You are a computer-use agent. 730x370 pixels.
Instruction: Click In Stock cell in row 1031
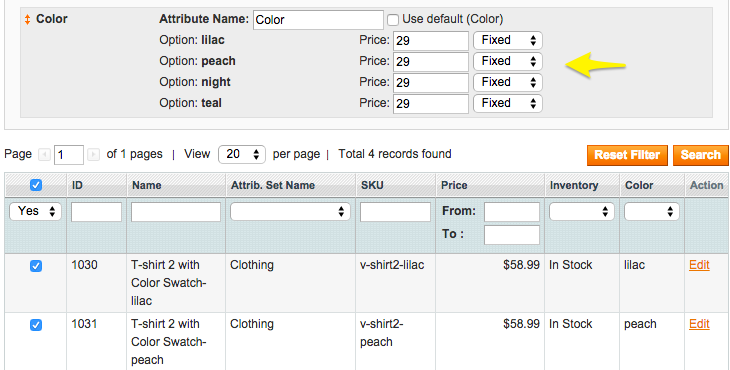tap(571, 324)
